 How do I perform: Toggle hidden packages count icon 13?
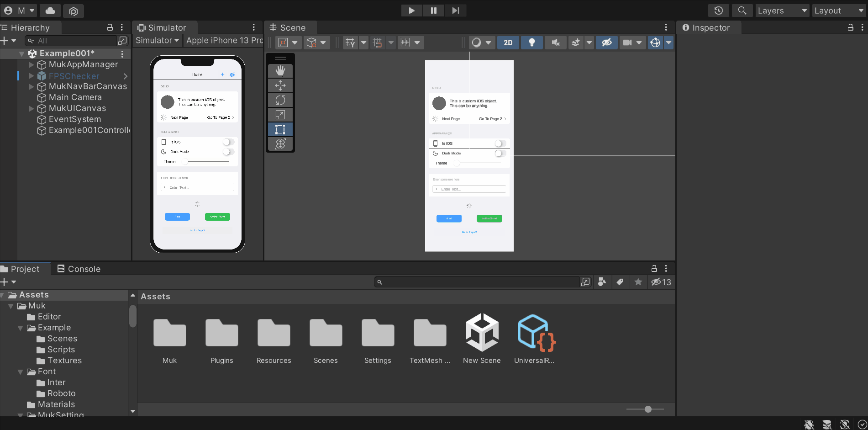[x=661, y=282]
